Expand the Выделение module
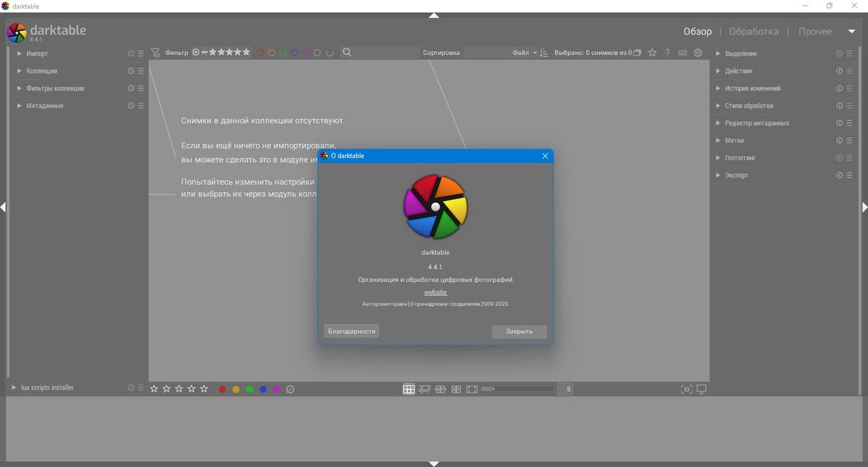 click(718, 54)
